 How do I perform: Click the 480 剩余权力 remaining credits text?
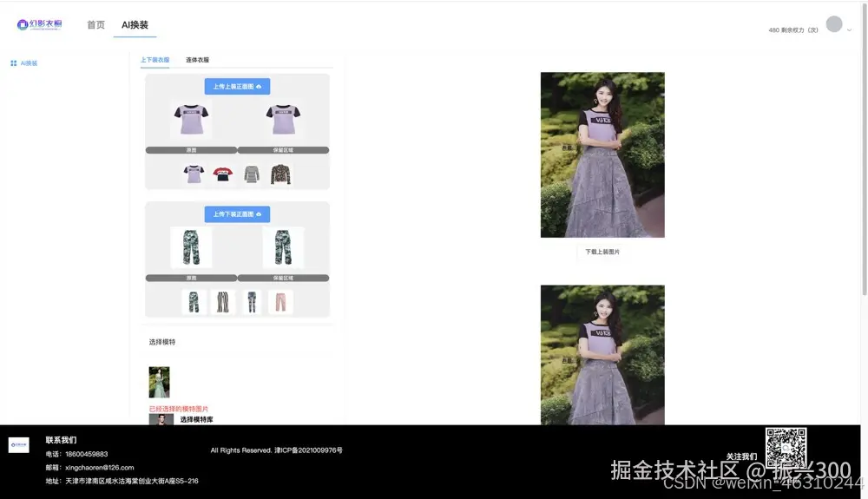793,30
